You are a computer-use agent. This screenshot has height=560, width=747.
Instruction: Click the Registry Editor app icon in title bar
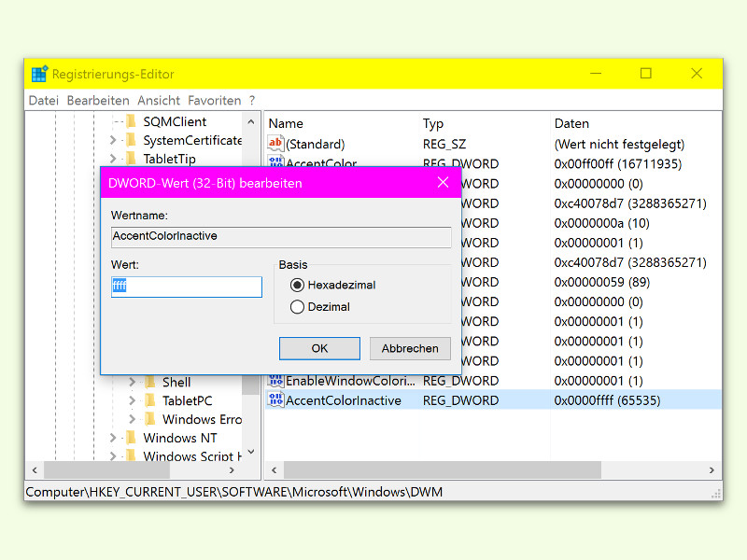tap(39, 74)
